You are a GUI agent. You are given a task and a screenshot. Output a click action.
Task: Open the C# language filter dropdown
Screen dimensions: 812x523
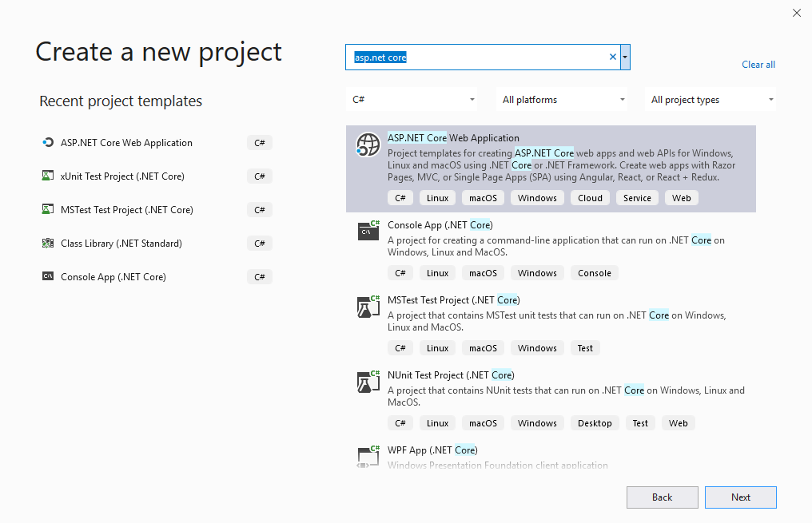pos(412,99)
